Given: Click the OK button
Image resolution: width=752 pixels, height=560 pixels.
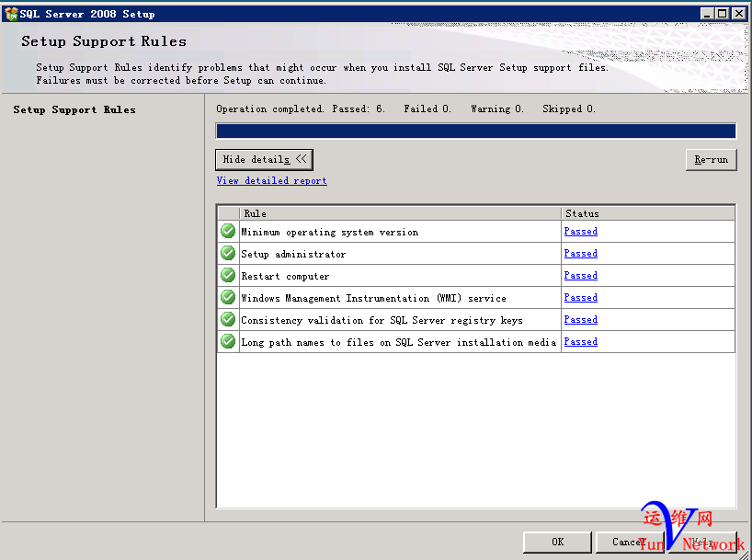Looking at the screenshot, I should [x=557, y=542].
